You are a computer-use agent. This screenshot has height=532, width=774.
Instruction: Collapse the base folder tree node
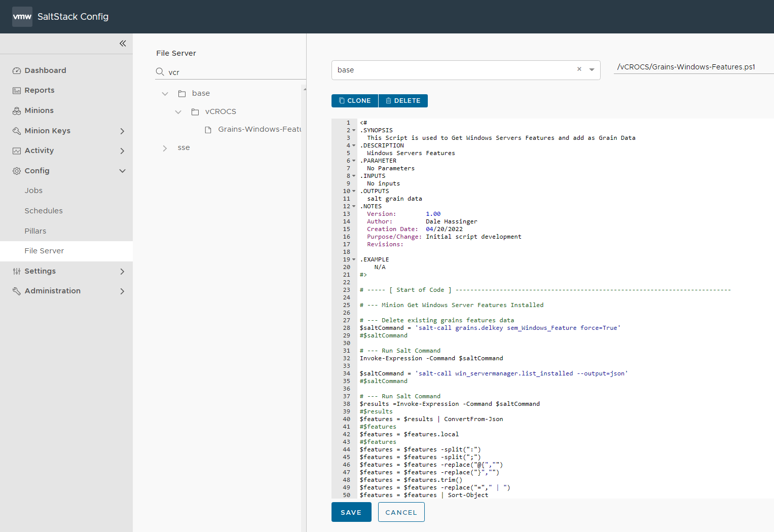coord(165,94)
